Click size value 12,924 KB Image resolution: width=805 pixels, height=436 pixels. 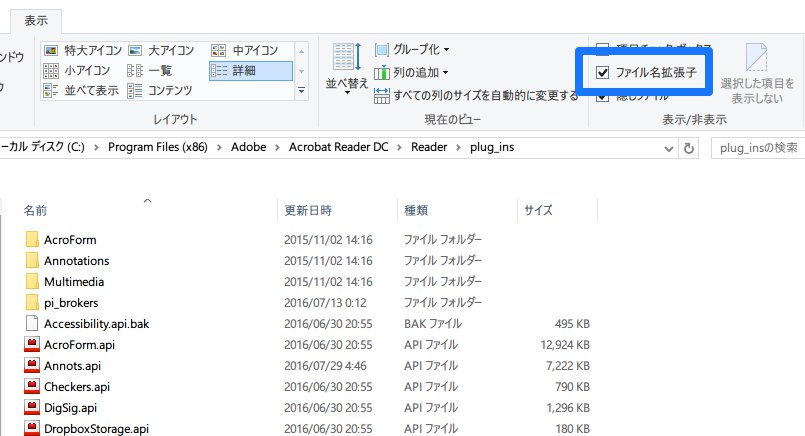click(565, 345)
